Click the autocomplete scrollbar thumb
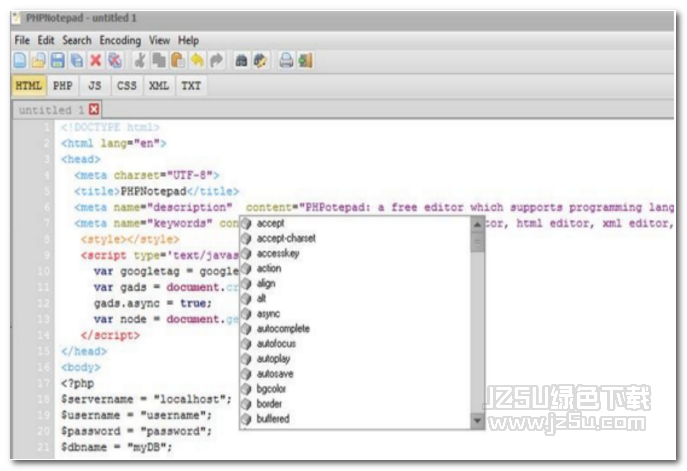This screenshot has height=471, width=687. (x=477, y=242)
